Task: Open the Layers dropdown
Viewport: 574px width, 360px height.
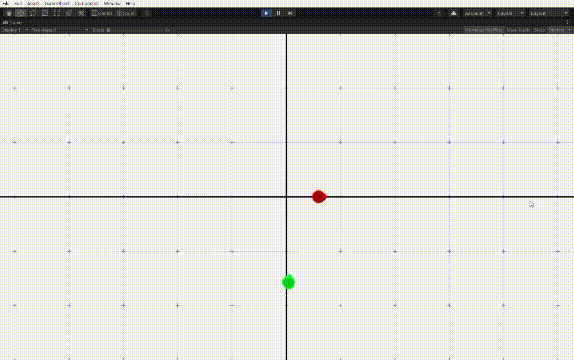Action: pyautogui.click(x=510, y=14)
